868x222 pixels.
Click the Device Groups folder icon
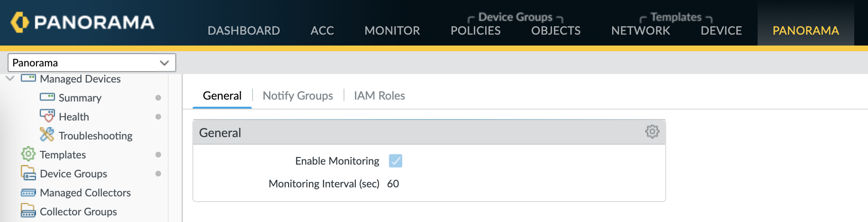click(28, 173)
